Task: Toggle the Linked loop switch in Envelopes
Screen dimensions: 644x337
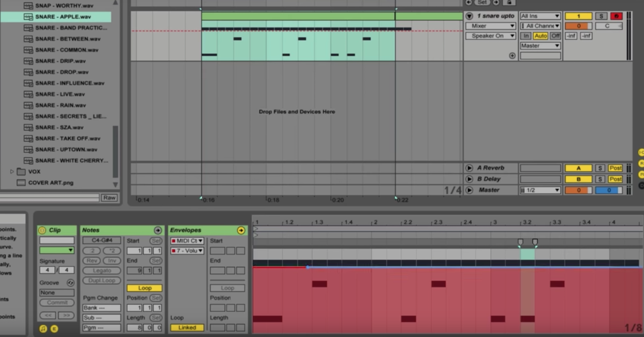Action: [x=186, y=326]
